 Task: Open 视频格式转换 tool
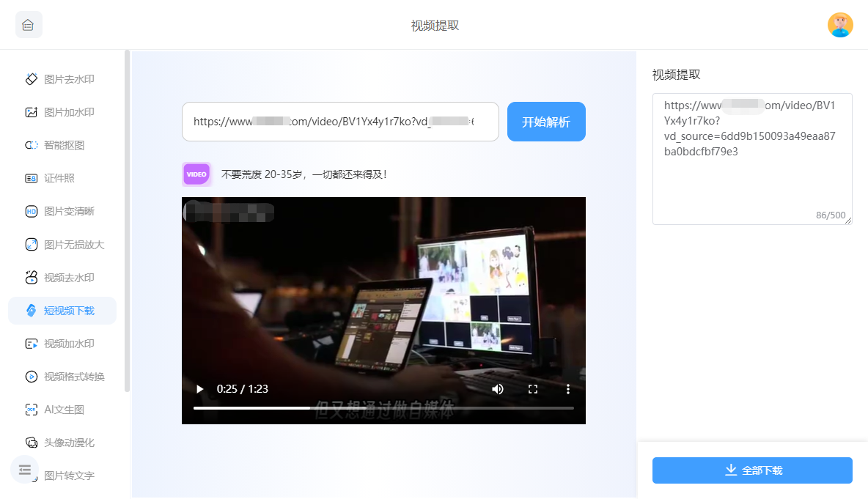[x=62, y=377]
